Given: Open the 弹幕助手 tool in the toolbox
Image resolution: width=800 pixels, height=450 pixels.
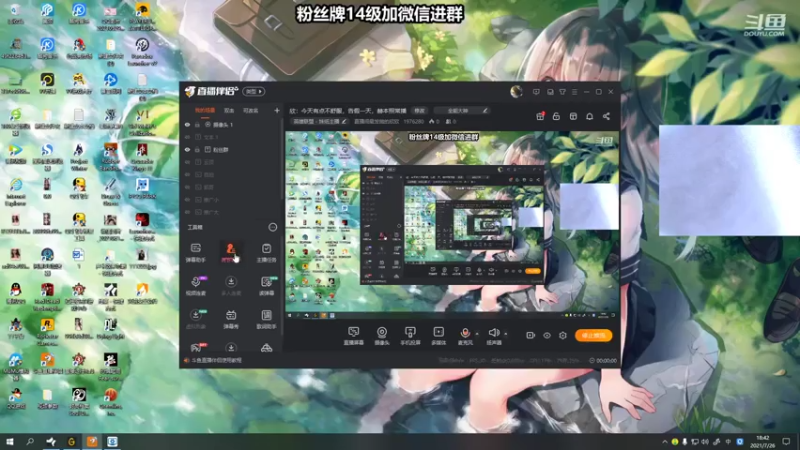Looking at the screenshot, I should click(x=195, y=253).
